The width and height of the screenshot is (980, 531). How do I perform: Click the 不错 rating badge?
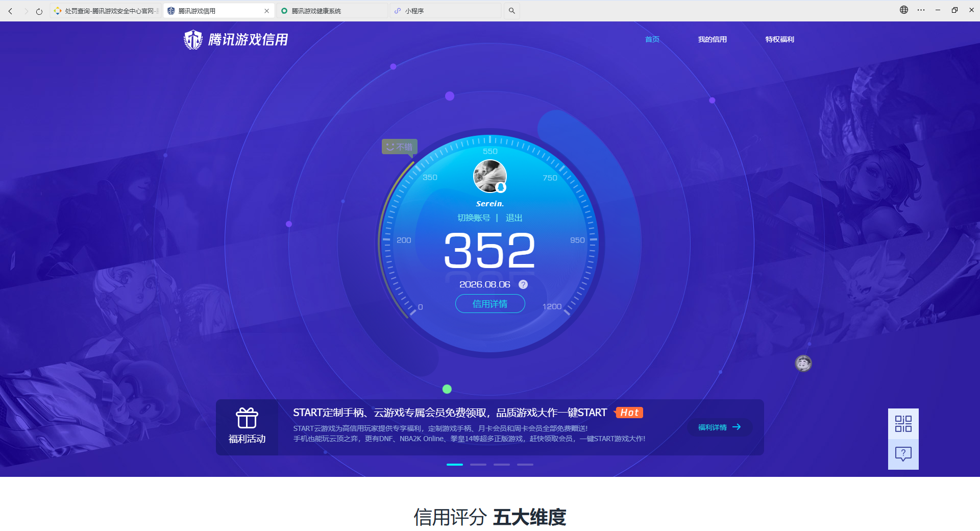tap(400, 147)
